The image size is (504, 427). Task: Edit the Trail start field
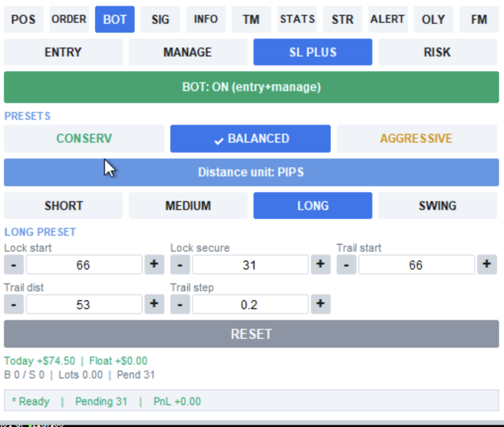[416, 265]
